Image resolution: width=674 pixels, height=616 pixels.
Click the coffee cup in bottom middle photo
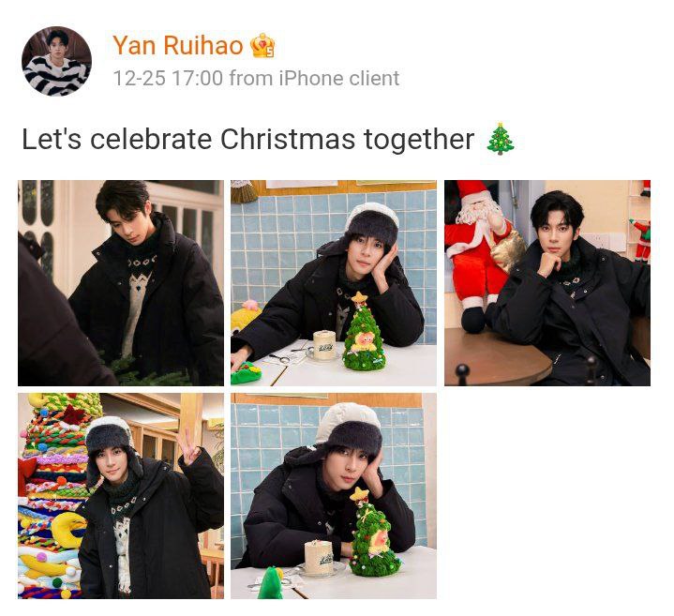pos(320,559)
